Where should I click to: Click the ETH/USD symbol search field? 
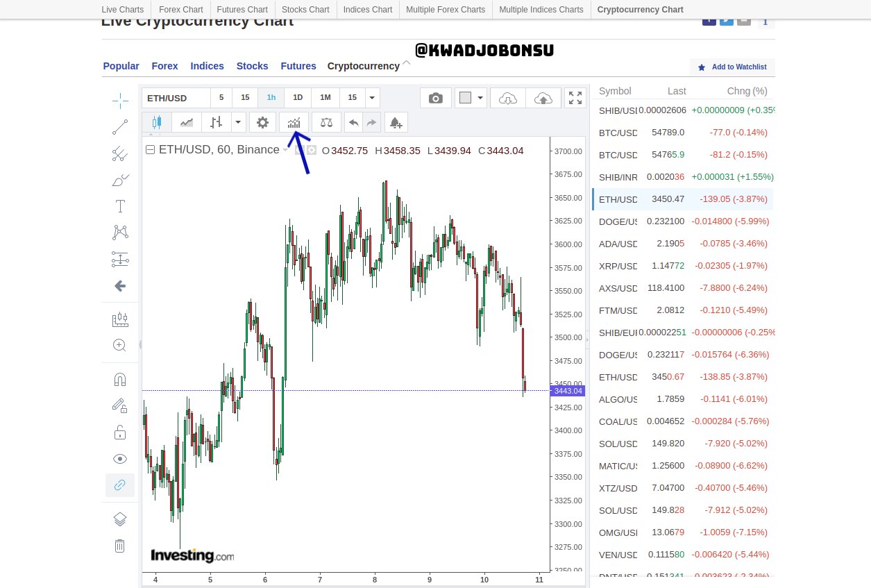pos(176,98)
